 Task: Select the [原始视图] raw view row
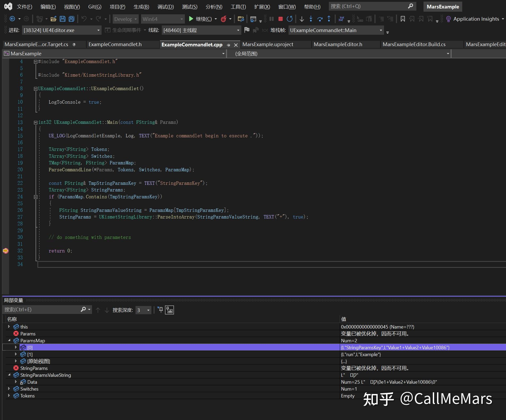254,361
